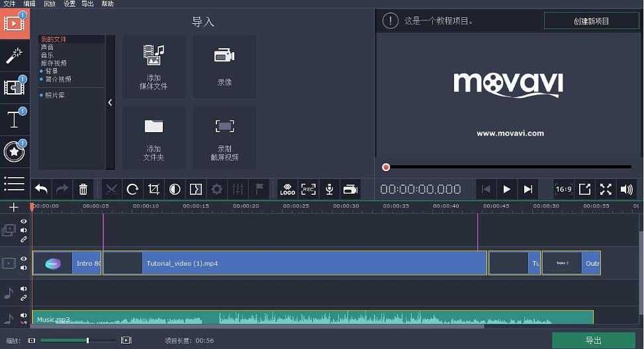The image size is (644, 349).
Task: Click the 录制截屏视频 tile
Action: pyautogui.click(x=224, y=137)
